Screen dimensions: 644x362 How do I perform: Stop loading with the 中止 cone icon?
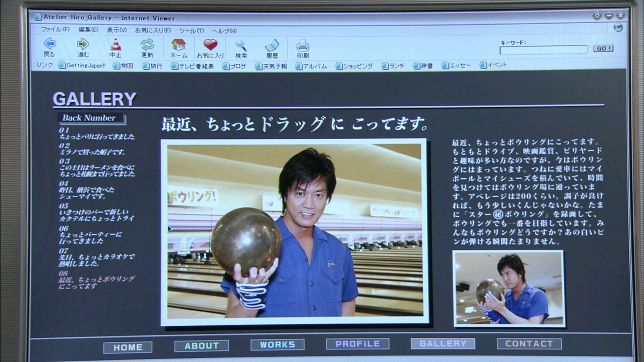[115, 44]
